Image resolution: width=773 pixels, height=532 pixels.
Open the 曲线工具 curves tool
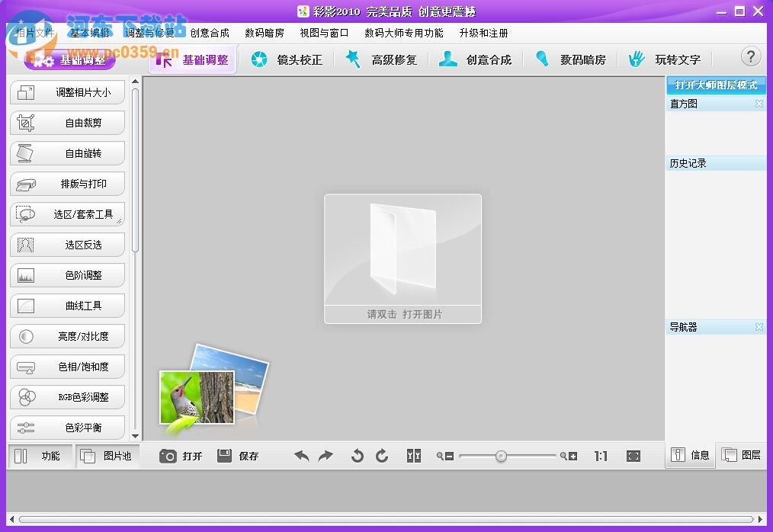(67, 306)
